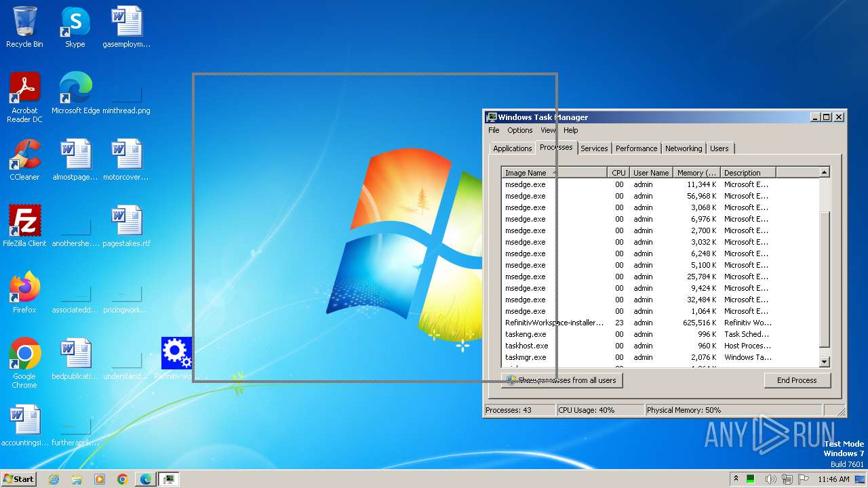Open Acrobat Reader DC shortcut
This screenshot has height=488, width=868.
coord(24,97)
